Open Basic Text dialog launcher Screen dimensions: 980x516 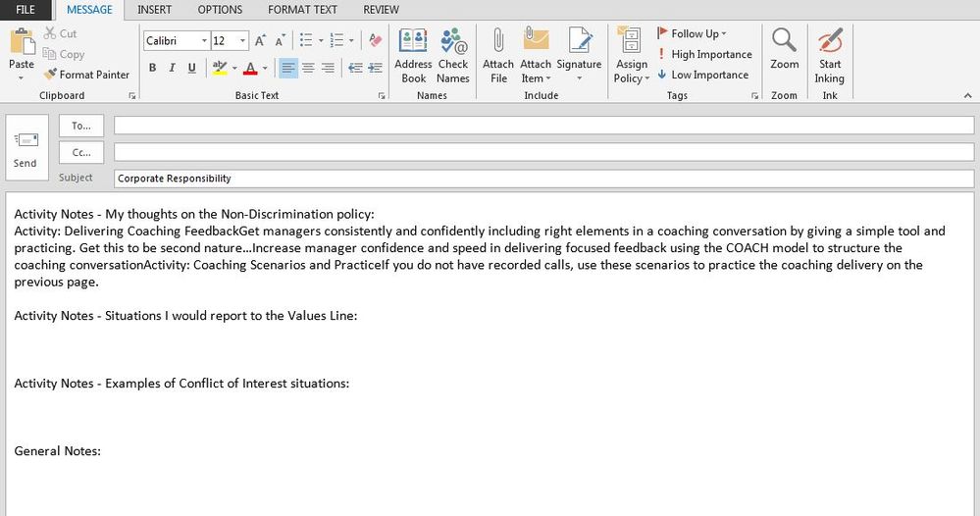click(x=382, y=95)
